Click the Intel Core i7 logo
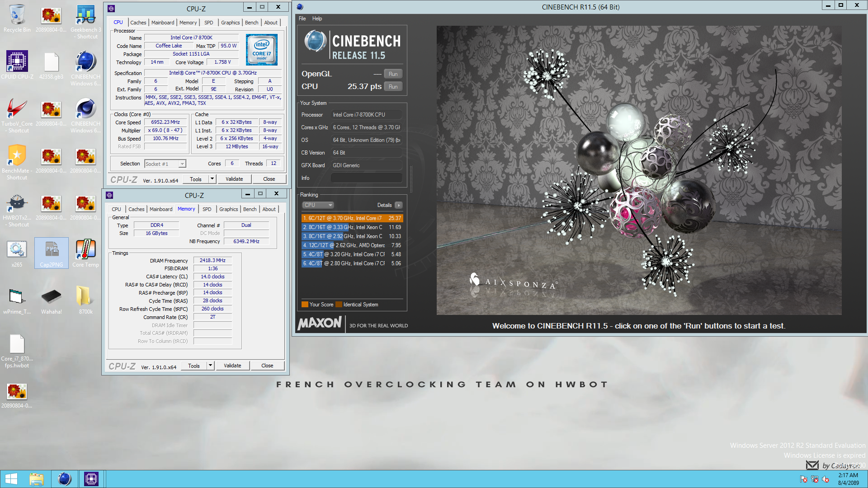Viewport: 868px width, 488px height. (262, 50)
